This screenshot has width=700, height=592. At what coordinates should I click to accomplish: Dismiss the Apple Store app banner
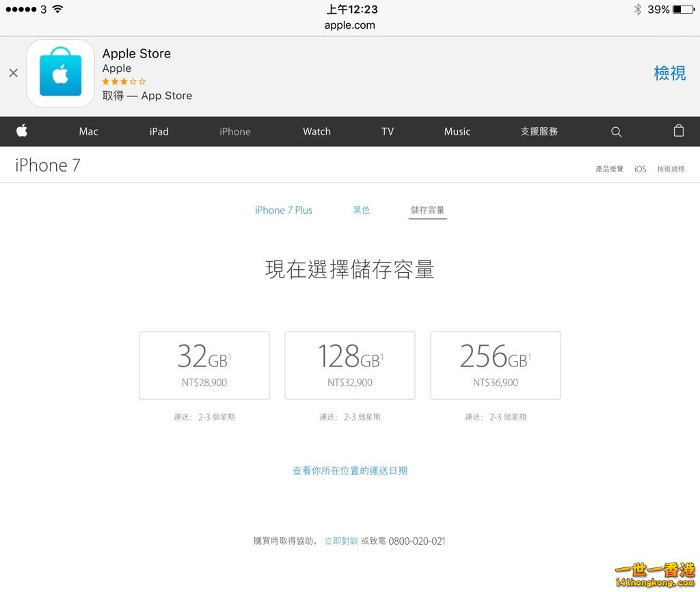point(13,73)
